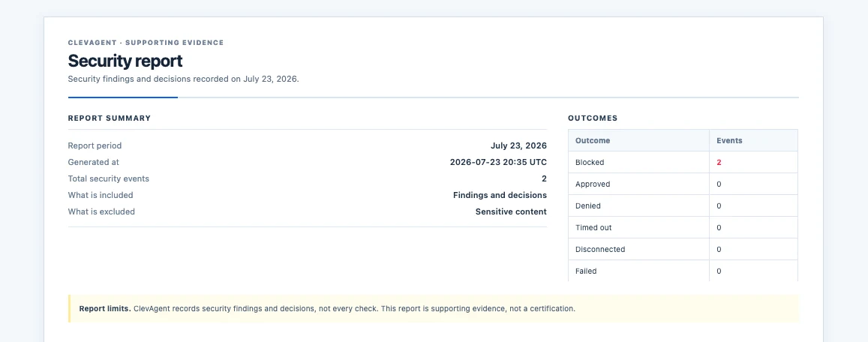Image resolution: width=868 pixels, height=342 pixels.
Task: Click the Security report heading
Action: (x=125, y=61)
